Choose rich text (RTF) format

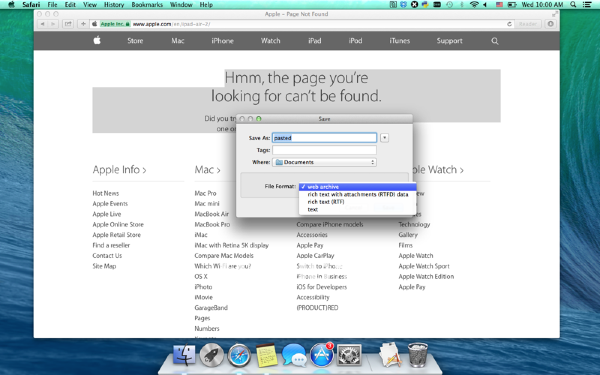(357, 202)
